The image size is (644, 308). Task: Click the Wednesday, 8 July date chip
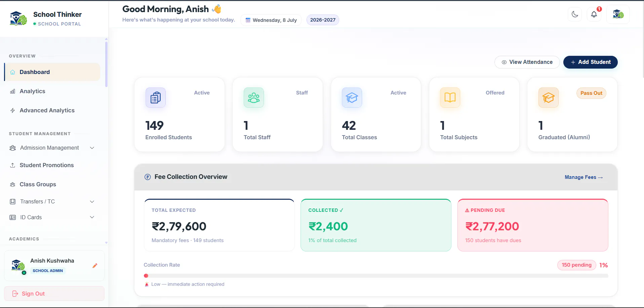pos(271,20)
